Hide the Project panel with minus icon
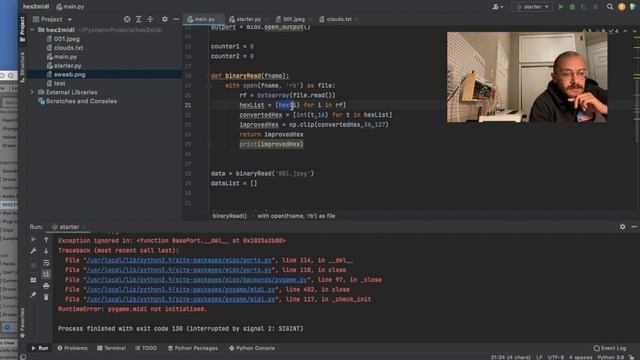 176,19
